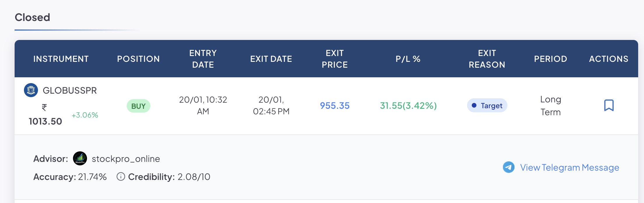644x203 pixels.
Task: Click exit price 955.35
Action: point(335,106)
